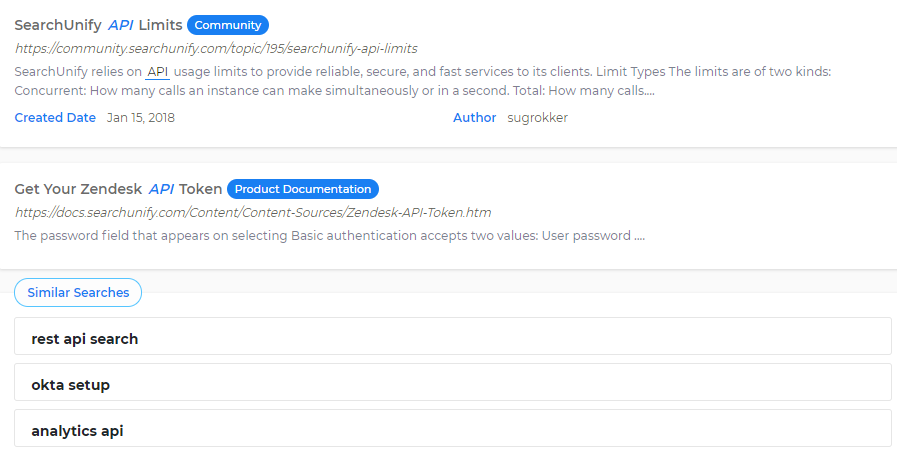Viewport: 897px width, 455px height.
Task: Open the Get Your Zendesk API Token result
Action: [117, 189]
